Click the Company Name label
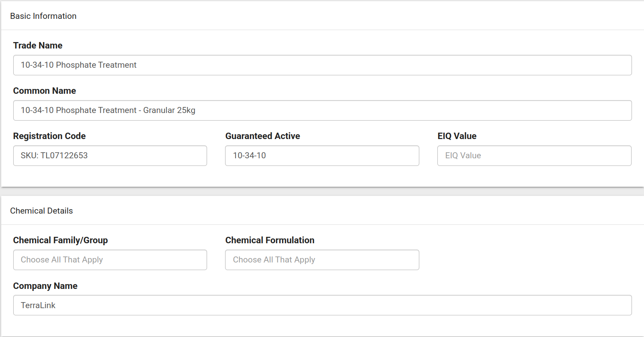644x337 pixels. pyautogui.click(x=45, y=286)
